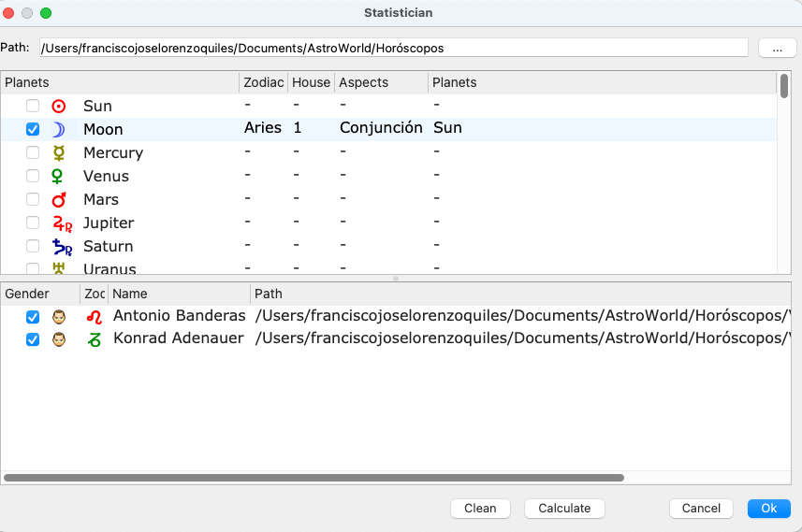802x532 pixels.
Task: Uncheck the Moon checkbox
Action: coord(33,129)
